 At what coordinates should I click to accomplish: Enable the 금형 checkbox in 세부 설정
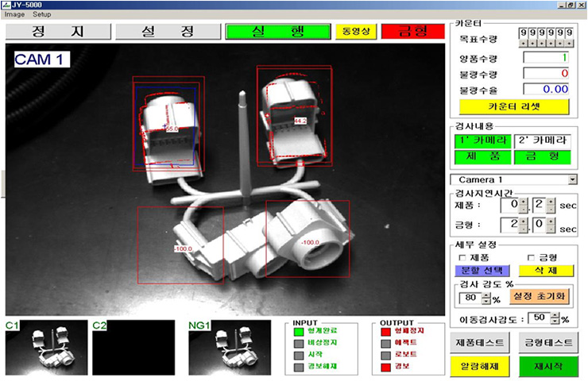[x=532, y=257]
